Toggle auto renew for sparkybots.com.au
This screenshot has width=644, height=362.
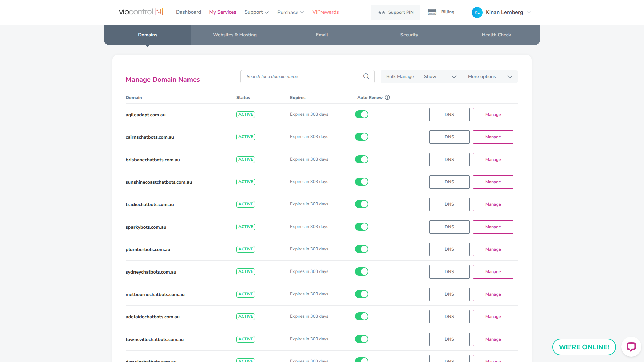tap(362, 227)
